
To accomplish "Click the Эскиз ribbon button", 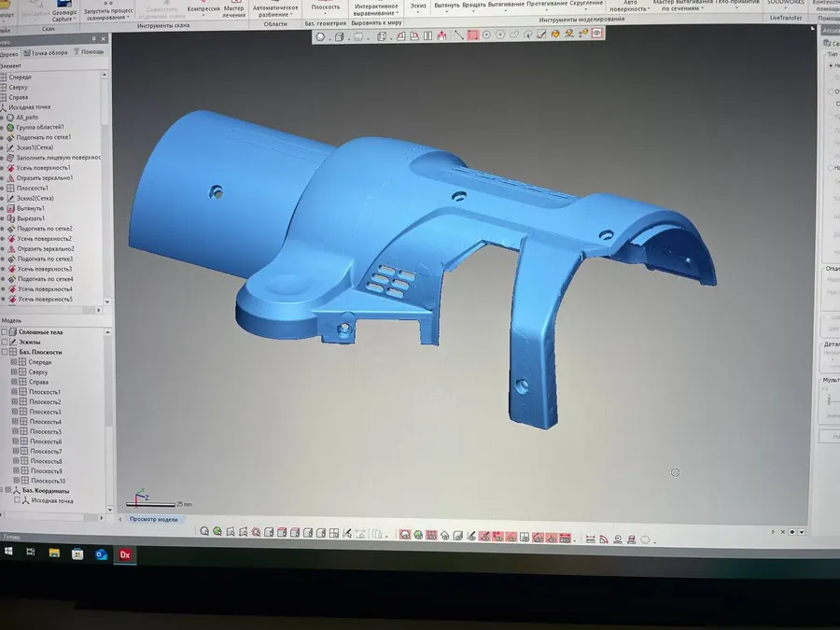I will [418, 6].
